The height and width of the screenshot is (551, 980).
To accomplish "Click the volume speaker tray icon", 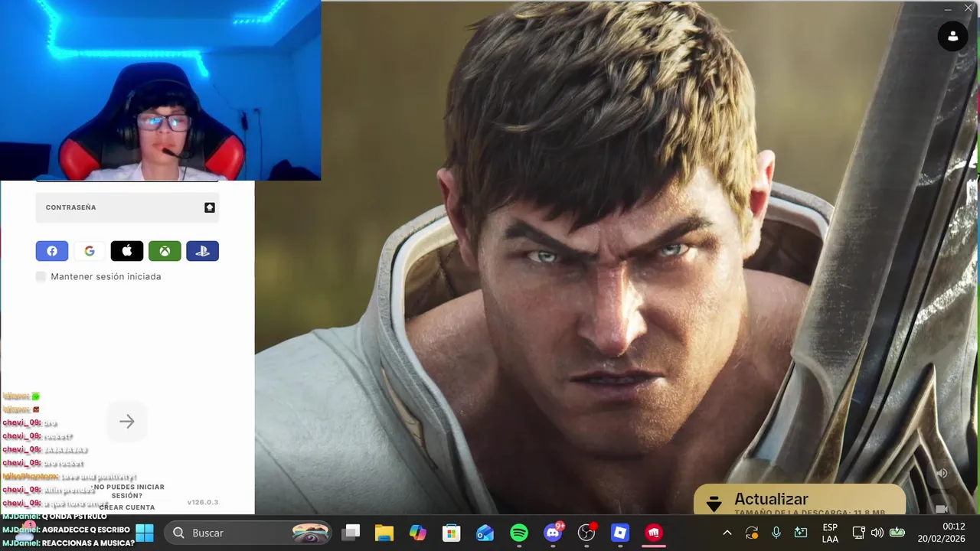I will [877, 533].
